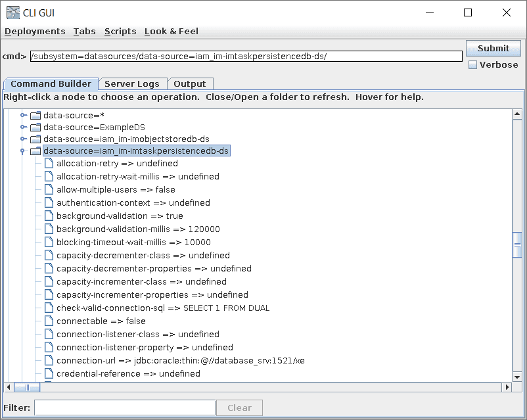
Task: Click the folder icon for data-source=ExampleDS
Action: (x=35, y=126)
